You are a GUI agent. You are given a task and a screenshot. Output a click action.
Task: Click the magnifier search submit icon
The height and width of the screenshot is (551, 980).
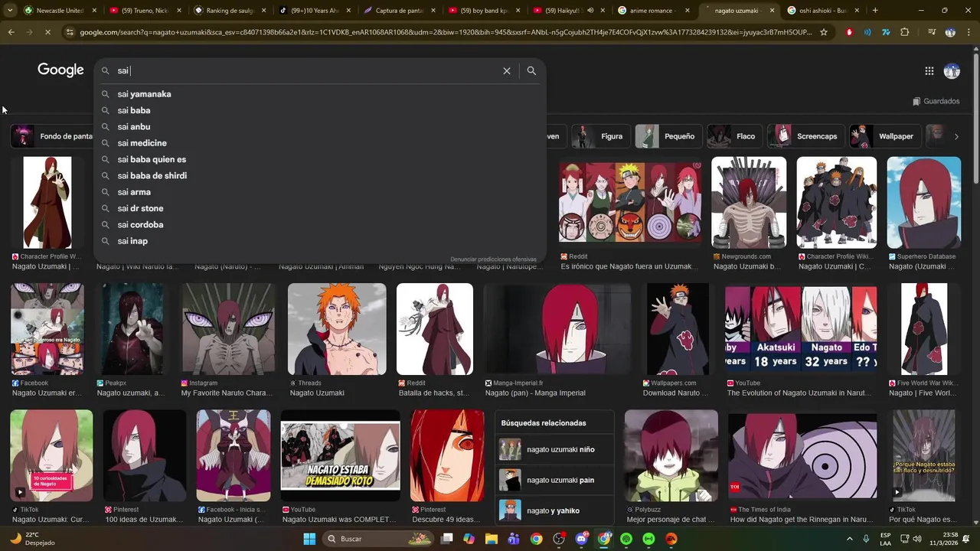531,70
